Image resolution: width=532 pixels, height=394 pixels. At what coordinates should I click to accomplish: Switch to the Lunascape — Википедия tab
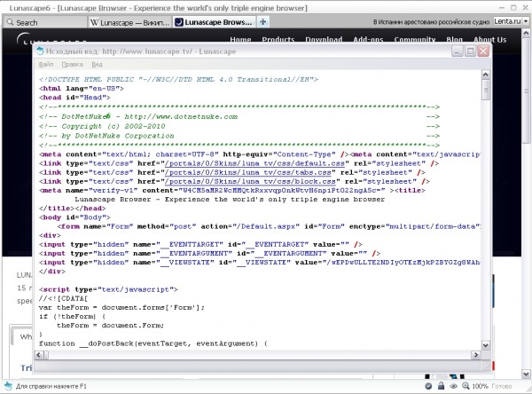129,22
